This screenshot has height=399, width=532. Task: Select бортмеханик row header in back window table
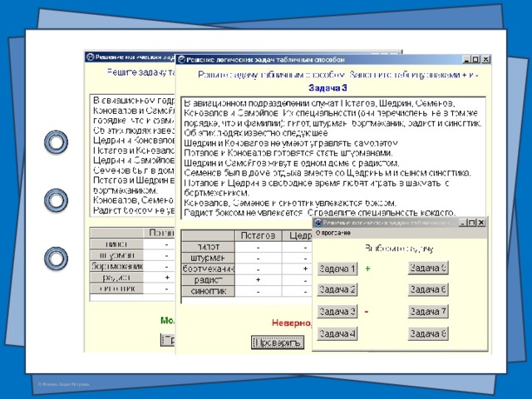(x=116, y=266)
